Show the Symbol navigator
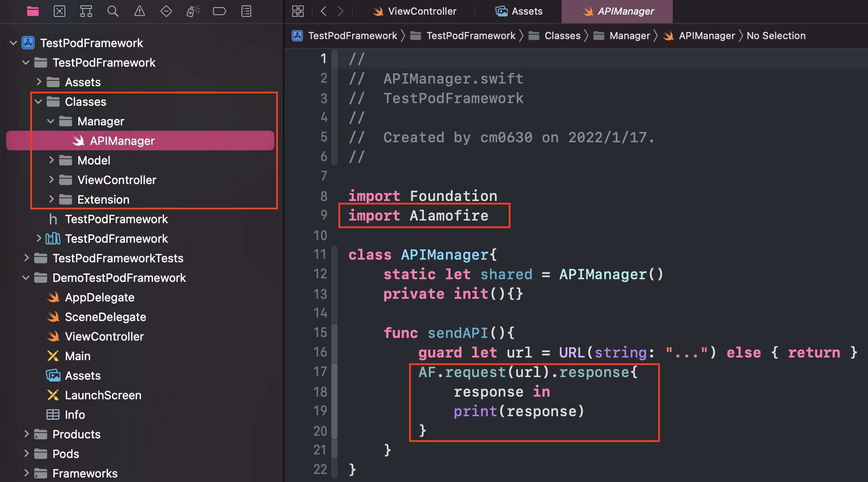 tap(86, 11)
